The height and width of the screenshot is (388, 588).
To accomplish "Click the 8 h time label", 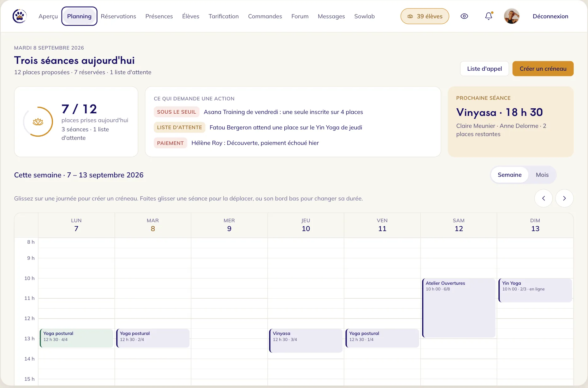I will 31,242.
